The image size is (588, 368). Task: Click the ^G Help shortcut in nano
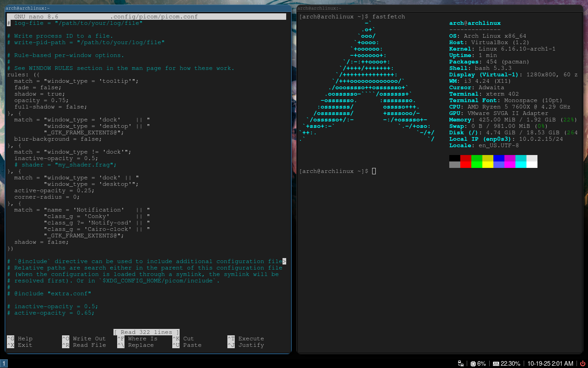pyautogui.click(x=20, y=339)
